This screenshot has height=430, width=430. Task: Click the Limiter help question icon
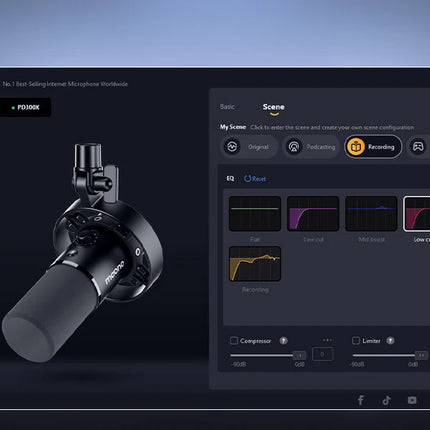pyautogui.click(x=390, y=341)
